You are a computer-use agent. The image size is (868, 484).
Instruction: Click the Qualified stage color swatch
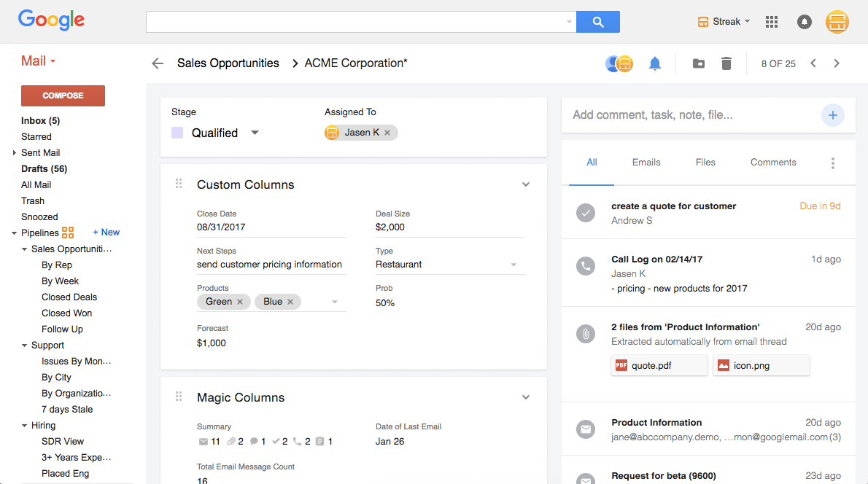177,133
